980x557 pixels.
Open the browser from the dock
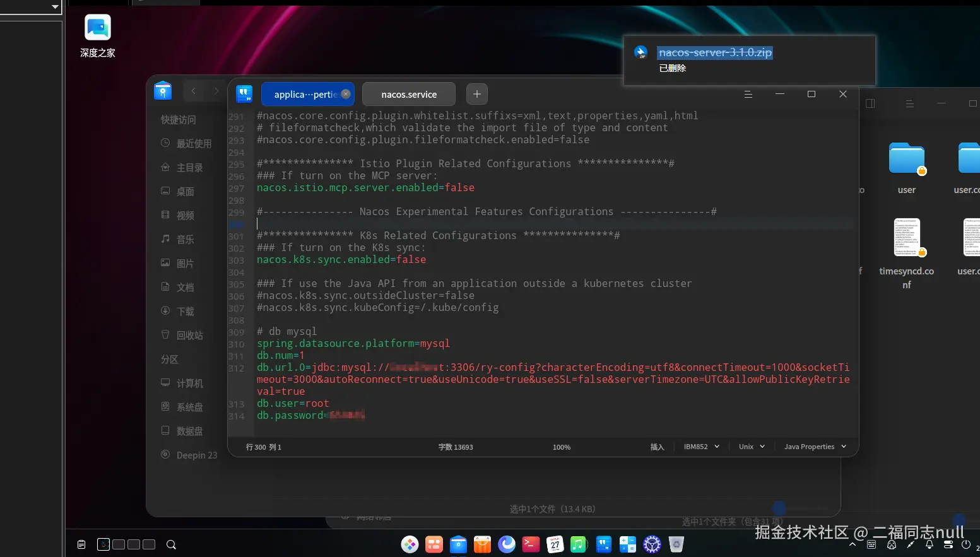coord(507,544)
